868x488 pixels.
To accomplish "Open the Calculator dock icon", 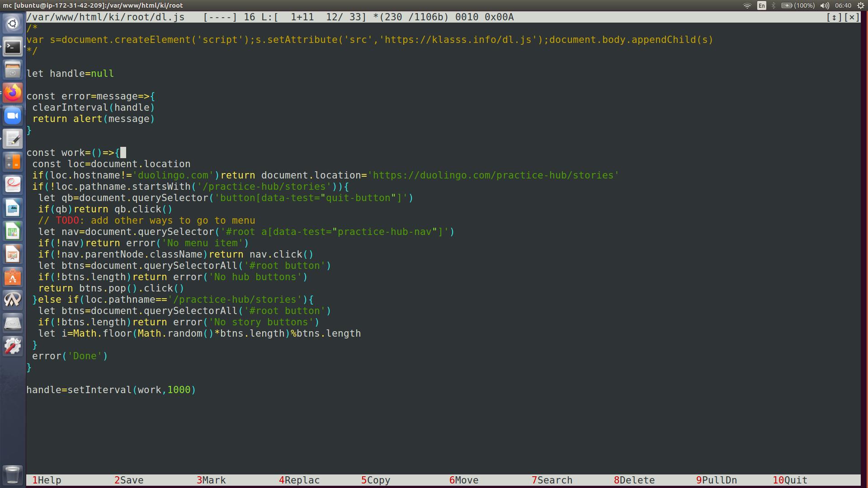I will point(13,162).
